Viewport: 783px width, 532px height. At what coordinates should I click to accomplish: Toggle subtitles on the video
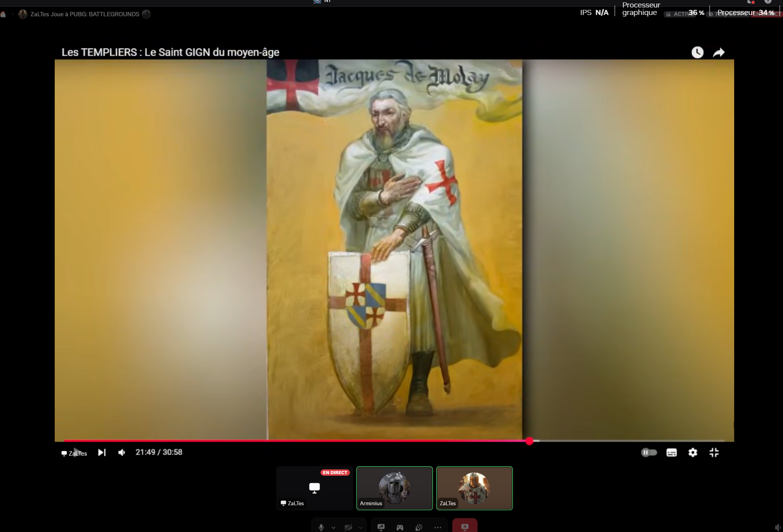(x=672, y=452)
